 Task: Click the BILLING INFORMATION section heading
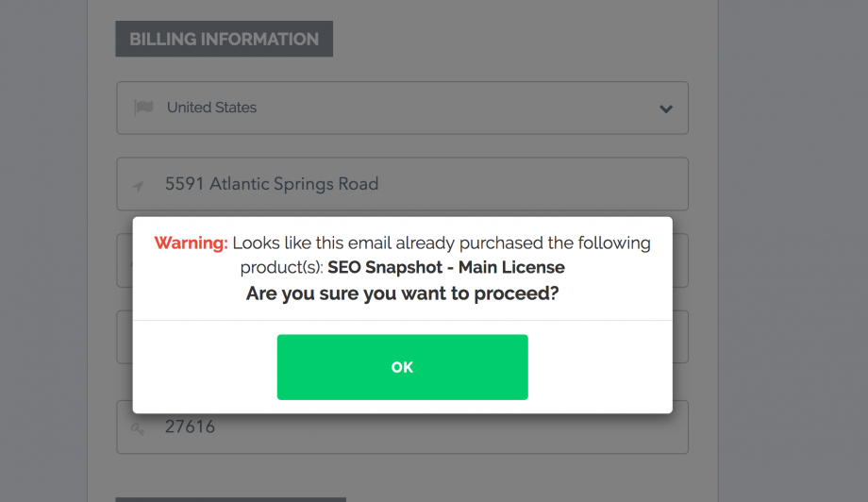(224, 40)
